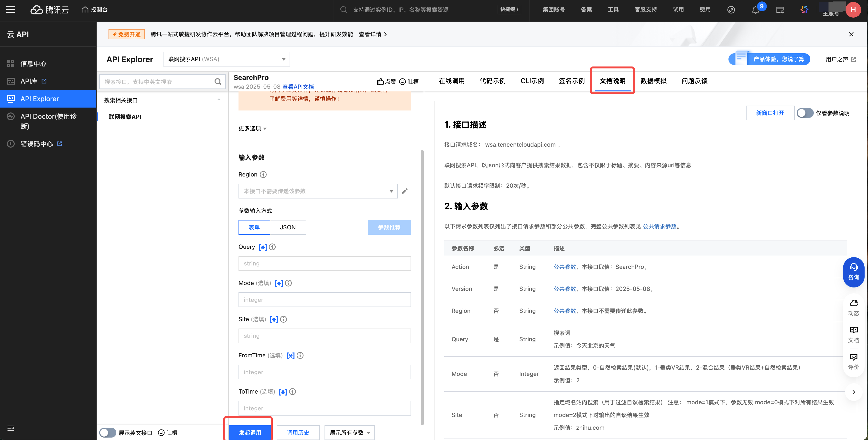Click the pencil edit icon beside Region
The image size is (868, 440).
pos(405,191)
